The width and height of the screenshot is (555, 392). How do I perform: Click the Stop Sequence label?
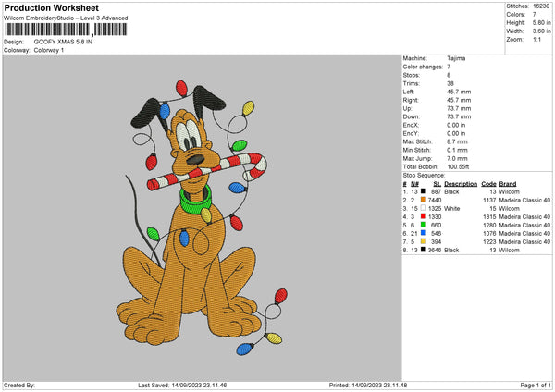(x=424, y=175)
